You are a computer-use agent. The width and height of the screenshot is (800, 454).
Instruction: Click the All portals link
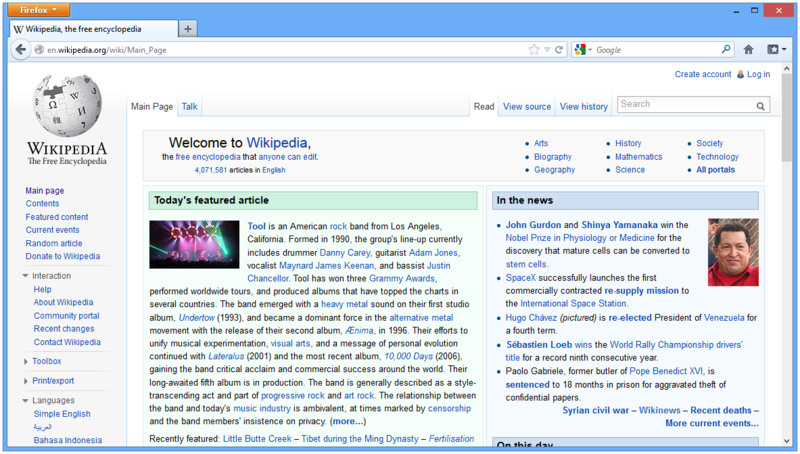click(x=715, y=170)
